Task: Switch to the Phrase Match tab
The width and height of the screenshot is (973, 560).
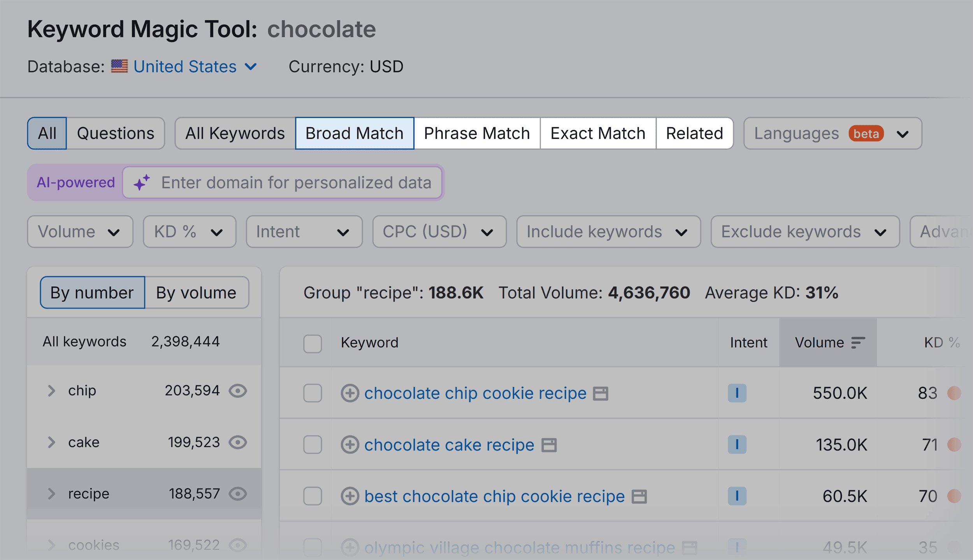Action: [477, 133]
